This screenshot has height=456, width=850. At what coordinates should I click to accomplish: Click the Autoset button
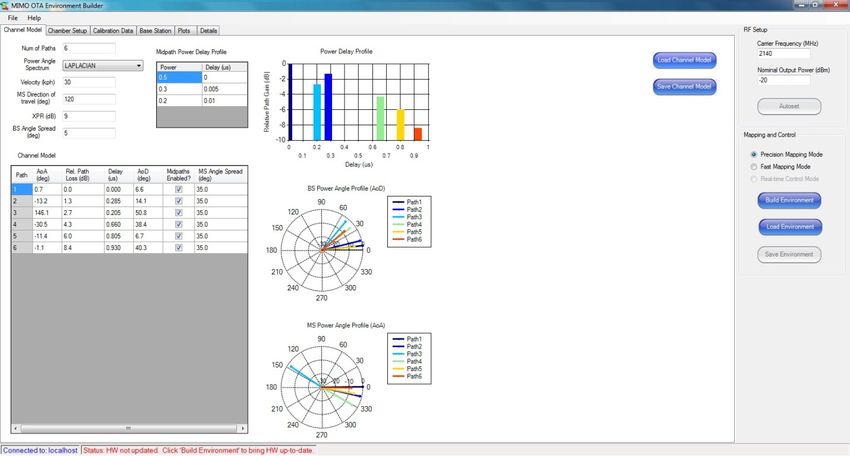(x=789, y=106)
